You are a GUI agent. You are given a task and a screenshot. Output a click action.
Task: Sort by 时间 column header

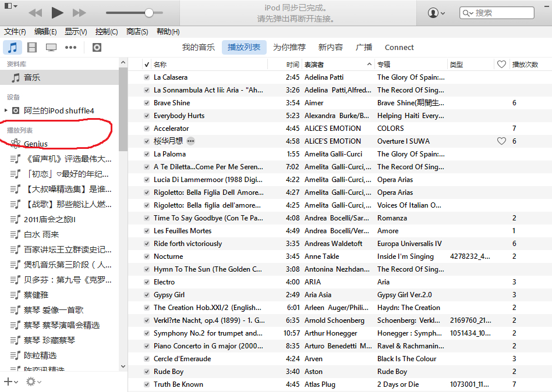[292, 65]
